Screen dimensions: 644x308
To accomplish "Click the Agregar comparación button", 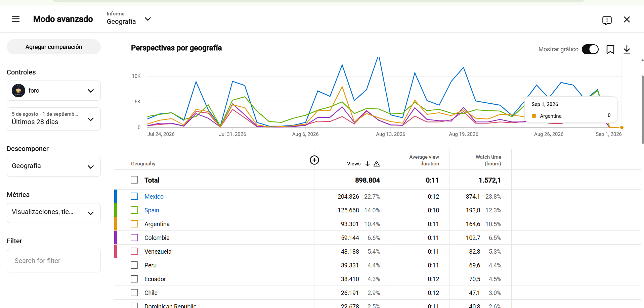I will tap(54, 47).
